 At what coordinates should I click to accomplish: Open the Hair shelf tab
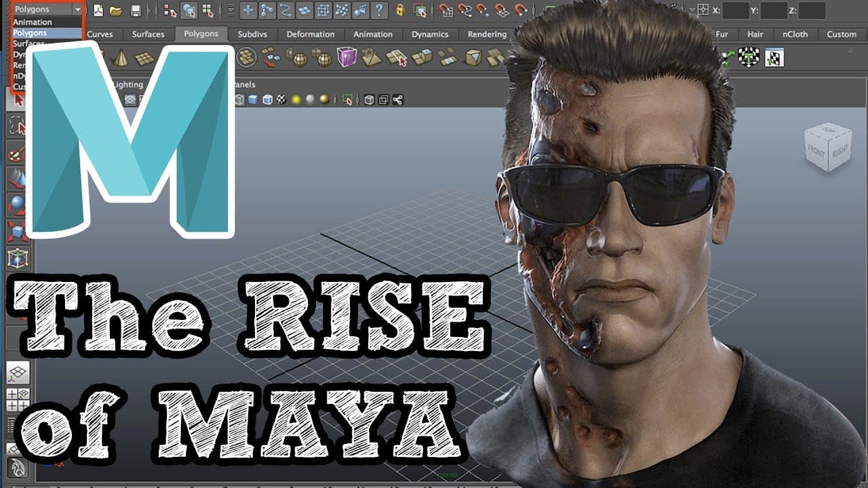[x=755, y=34]
